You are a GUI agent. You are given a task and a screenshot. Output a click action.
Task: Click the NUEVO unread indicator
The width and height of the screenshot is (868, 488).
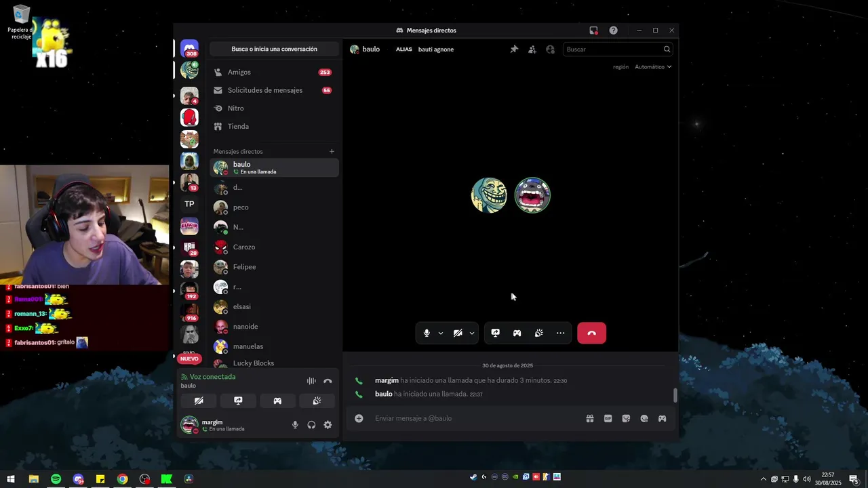(x=189, y=359)
